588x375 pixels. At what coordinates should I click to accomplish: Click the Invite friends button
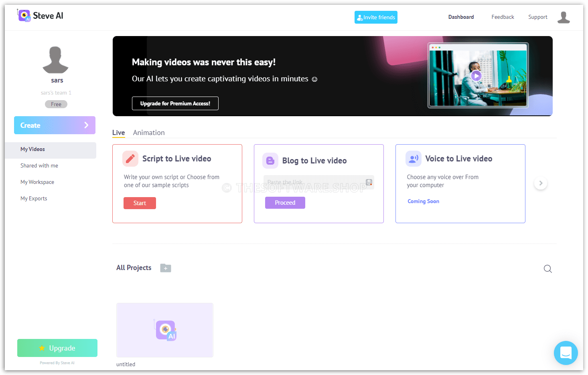click(x=376, y=17)
